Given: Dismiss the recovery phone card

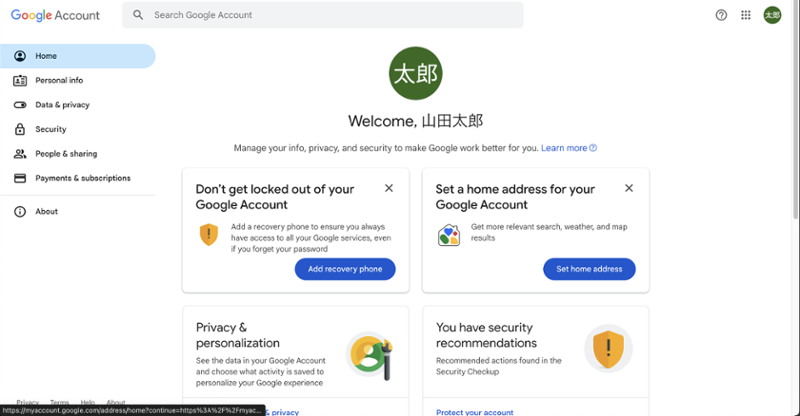Looking at the screenshot, I should click(x=389, y=188).
